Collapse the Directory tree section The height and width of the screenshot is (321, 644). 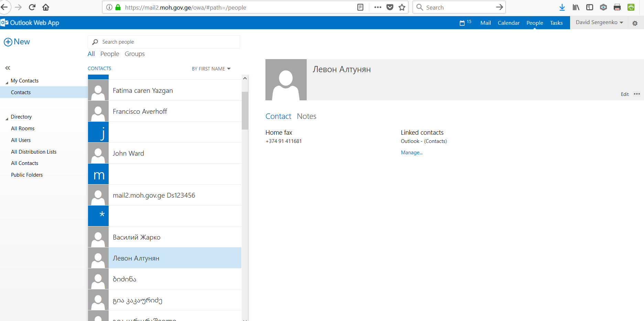point(7,118)
